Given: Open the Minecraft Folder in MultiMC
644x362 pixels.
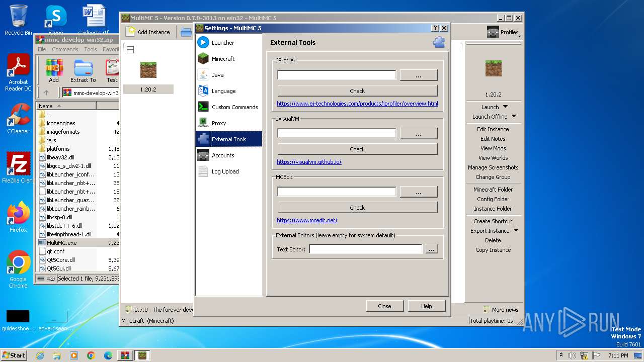Looking at the screenshot, I should [x=493, y=190].
